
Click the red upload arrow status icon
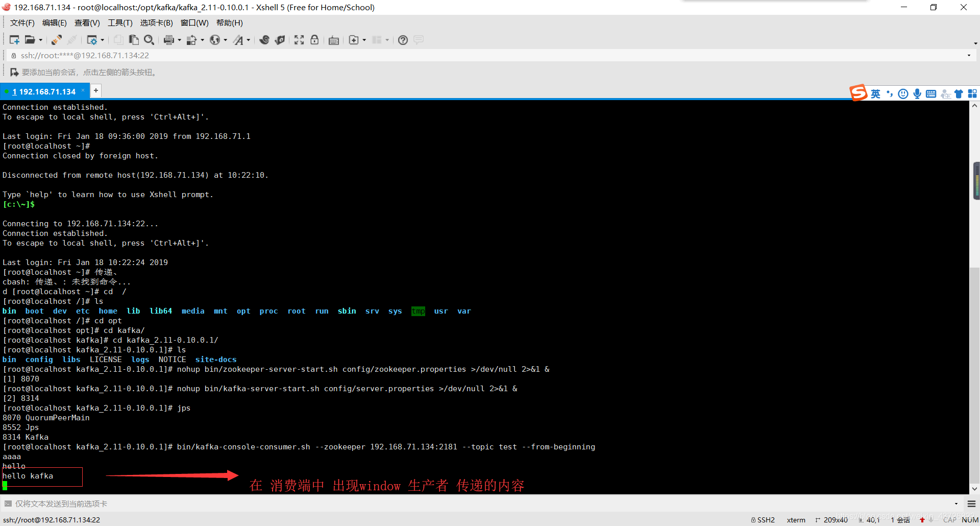pyautogui.click(x=922, y=520)
